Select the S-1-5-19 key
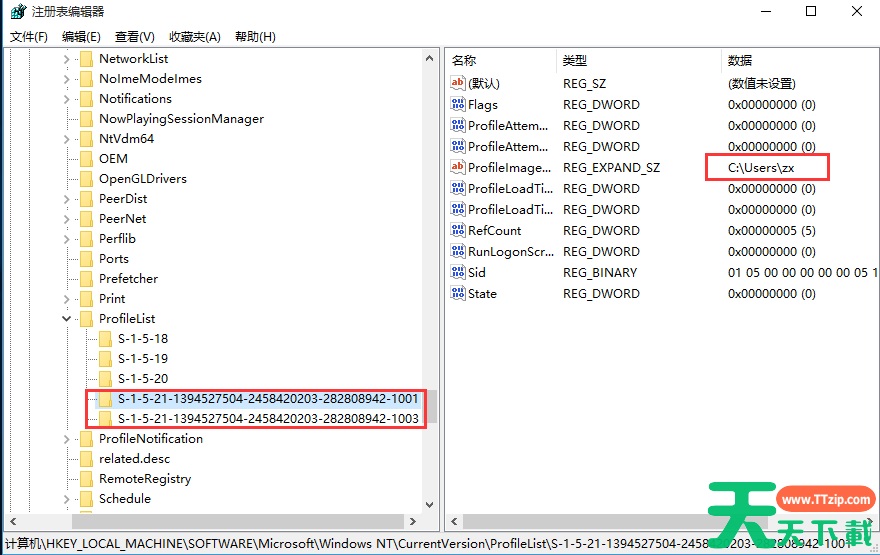This screenshot has height=555, width=880. [143, 359]
